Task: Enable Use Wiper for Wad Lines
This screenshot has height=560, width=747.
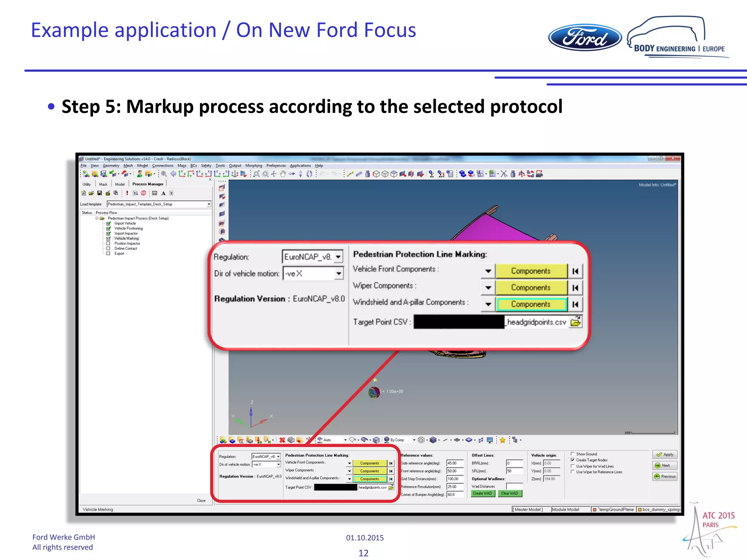Action: (x=573, y=466)
